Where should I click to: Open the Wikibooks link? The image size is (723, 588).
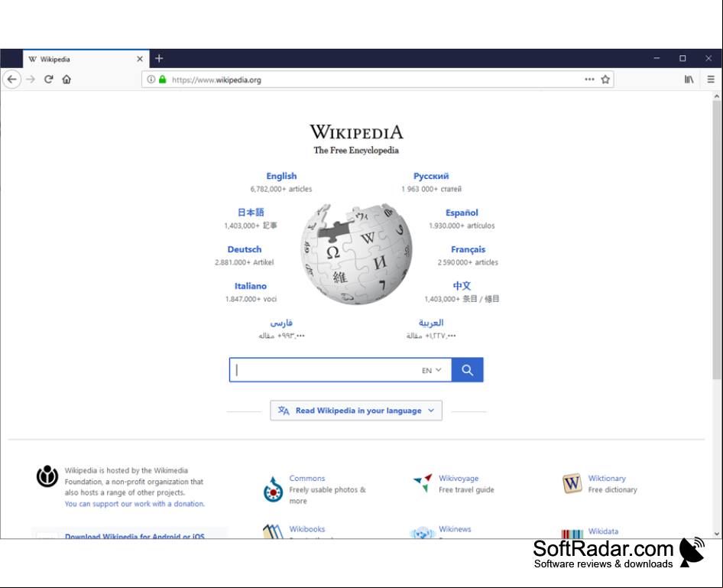[307, 529]
